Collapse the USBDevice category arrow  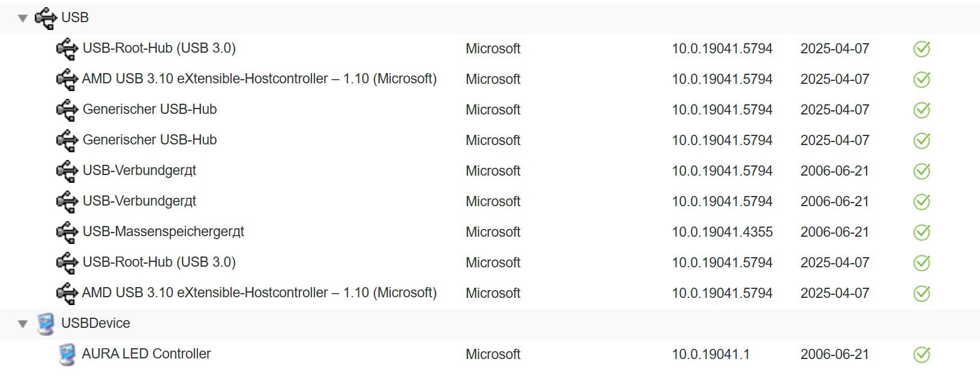23,324
